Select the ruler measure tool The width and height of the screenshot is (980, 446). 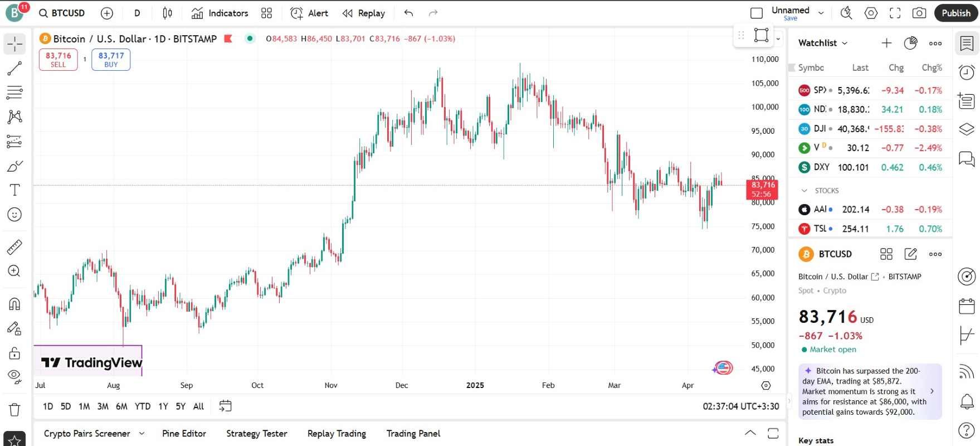14,247
